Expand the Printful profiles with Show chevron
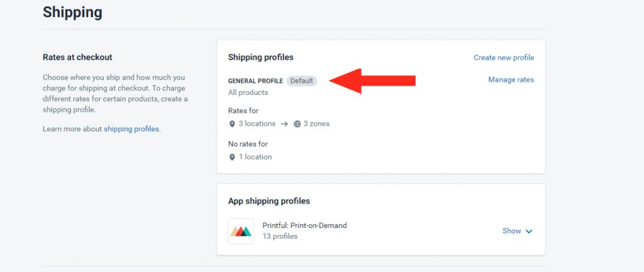 coord(529,231)
